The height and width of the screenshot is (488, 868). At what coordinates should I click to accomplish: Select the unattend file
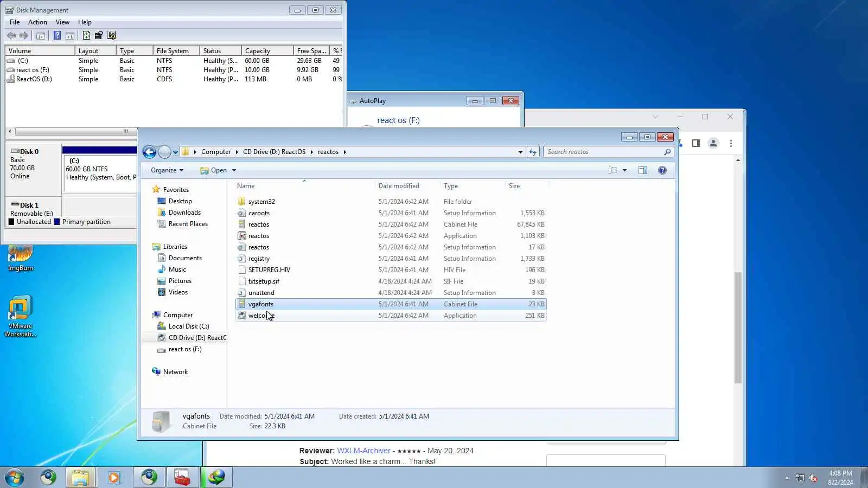point(391,293)
